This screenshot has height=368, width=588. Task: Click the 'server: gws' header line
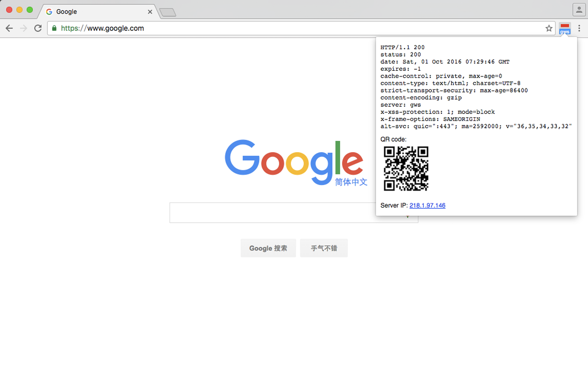(x=401, y=105)
